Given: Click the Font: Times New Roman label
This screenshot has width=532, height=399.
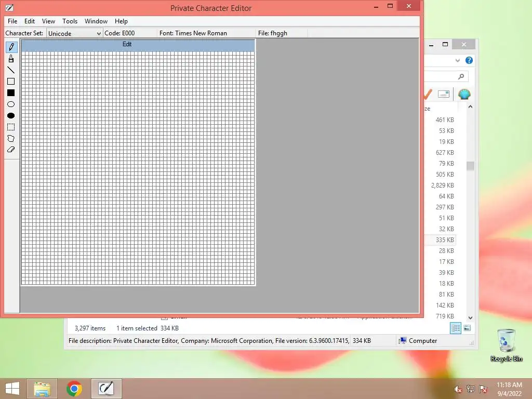Looking at the screenshot, I should pyautogui.click(x=193, y=33).
